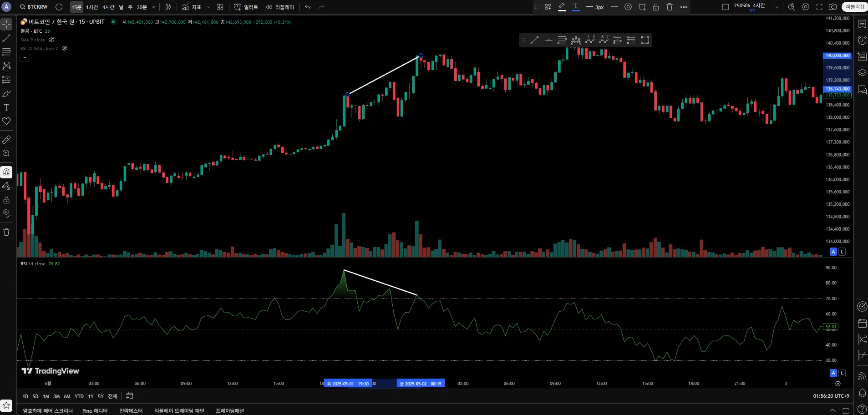Open drawing settings hexagon in floating toolbar
Viewport: 868px width, 415px height.
628,7
